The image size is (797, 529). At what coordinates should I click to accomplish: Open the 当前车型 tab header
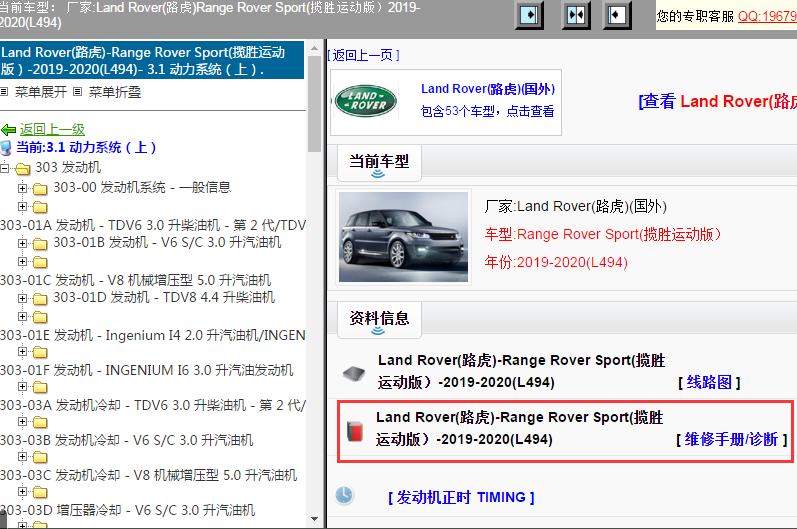tap(379, 163)
